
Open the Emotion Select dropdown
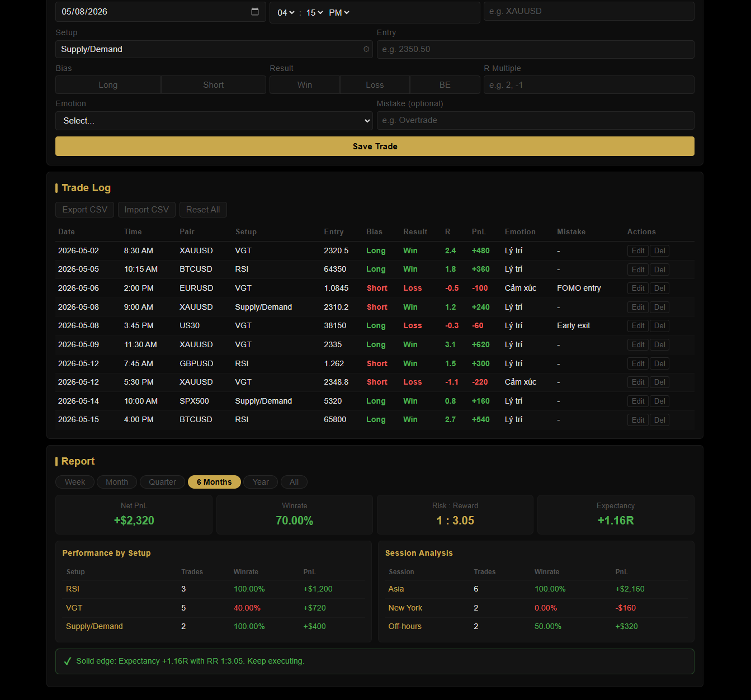[x=214, y=121]
